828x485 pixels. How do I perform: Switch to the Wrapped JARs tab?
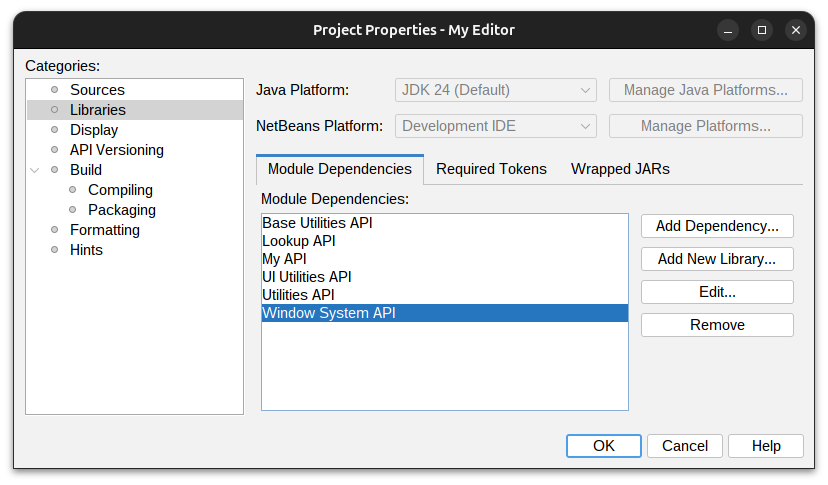(x=620, y=169)
